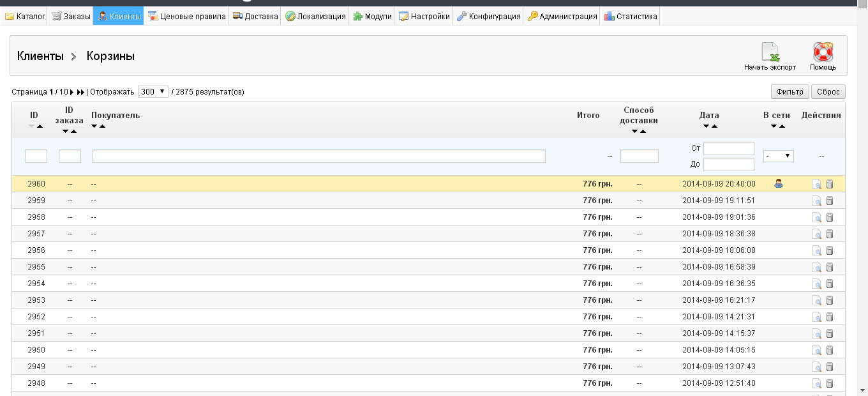View details of cart 2956
This screenshot has height=396, width=868.
816,250
